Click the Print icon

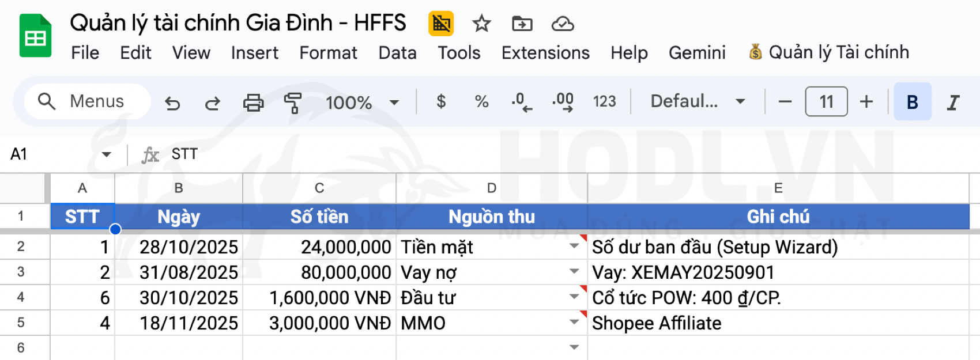click(253, 103)
